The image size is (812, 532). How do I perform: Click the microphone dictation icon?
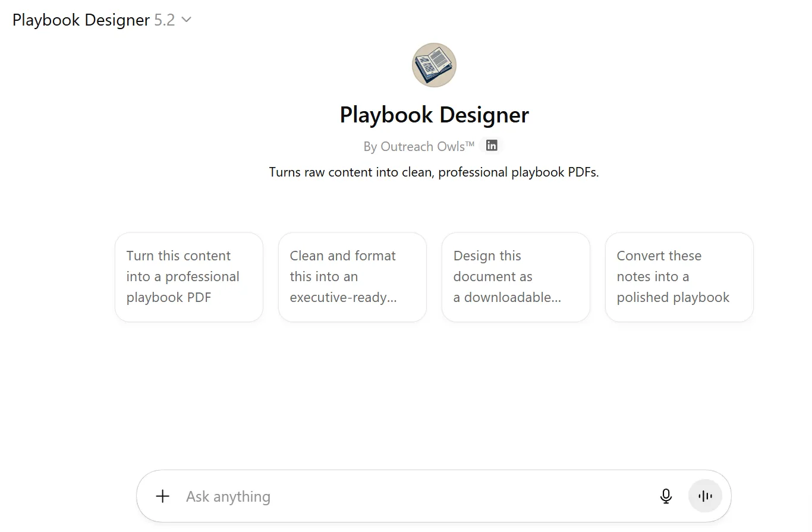(666, 496)
